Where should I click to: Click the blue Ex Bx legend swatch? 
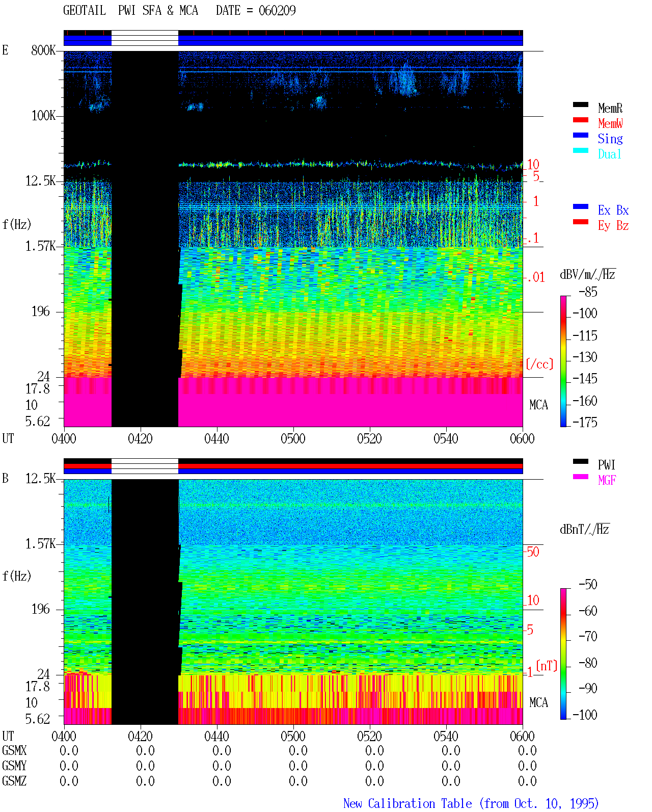pos(581,206)
